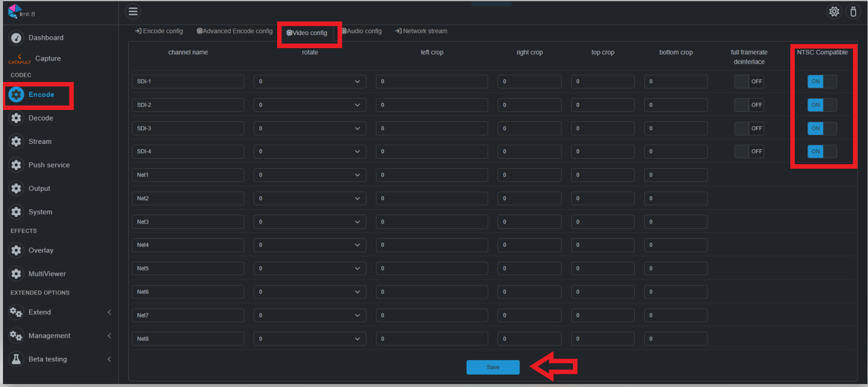Expand the Management sidebar section

[x=47, y=335]
